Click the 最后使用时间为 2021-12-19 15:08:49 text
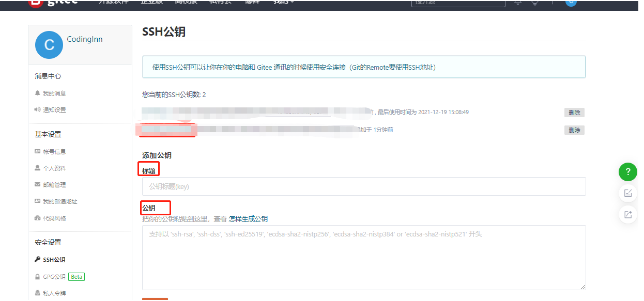Image resolution: width=644 pixels, height=301 pixels. click(423, 112)
